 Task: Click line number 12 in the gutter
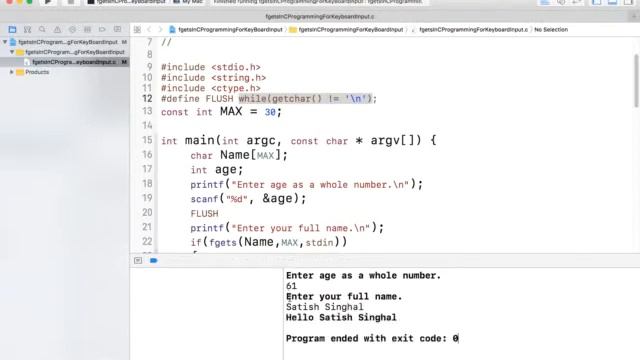[x=147, y=98]
